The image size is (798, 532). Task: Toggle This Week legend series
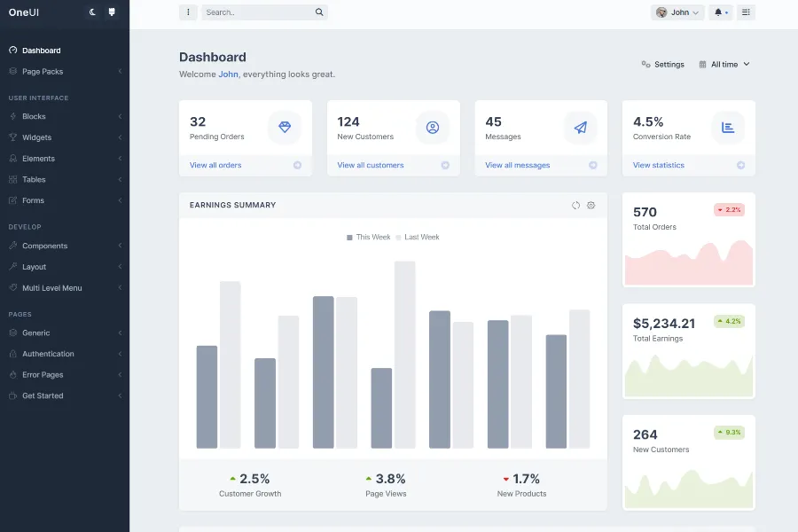pos(369,238)
